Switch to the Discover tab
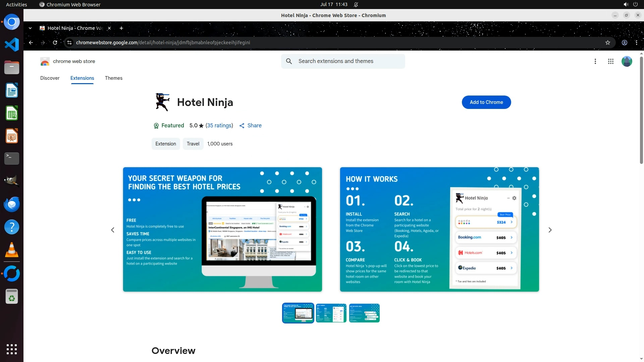Viewport: 644px width, 362px height. tap(50, 78)
